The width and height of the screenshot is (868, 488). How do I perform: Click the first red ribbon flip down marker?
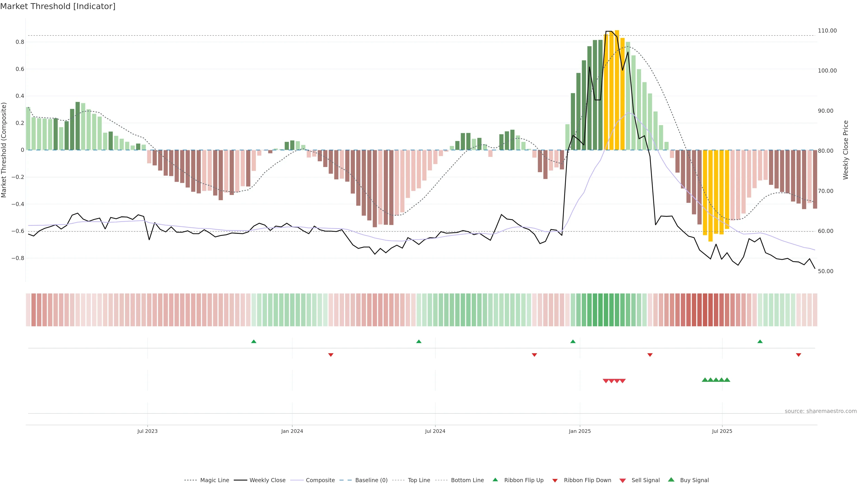(331, 355)
